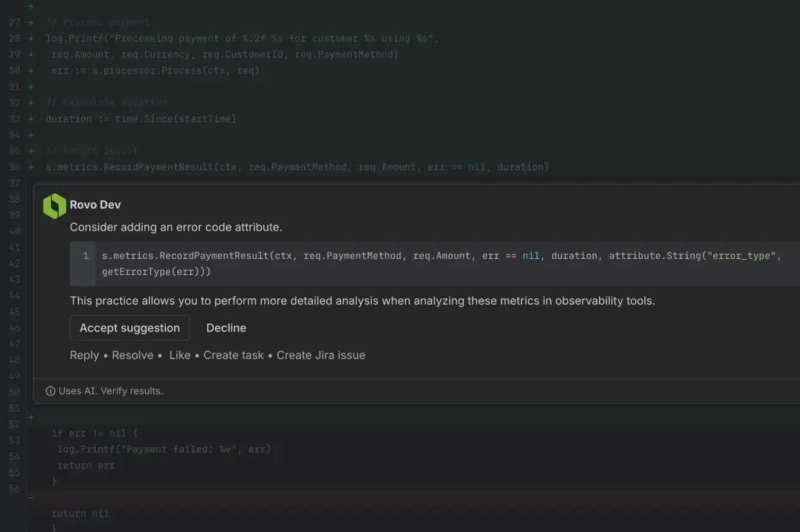Image resolution: width=800 pixels, height=532 pixels.
Task: Accept the Rovo Dev code suggestion
Action: click(x=129, y=328)
